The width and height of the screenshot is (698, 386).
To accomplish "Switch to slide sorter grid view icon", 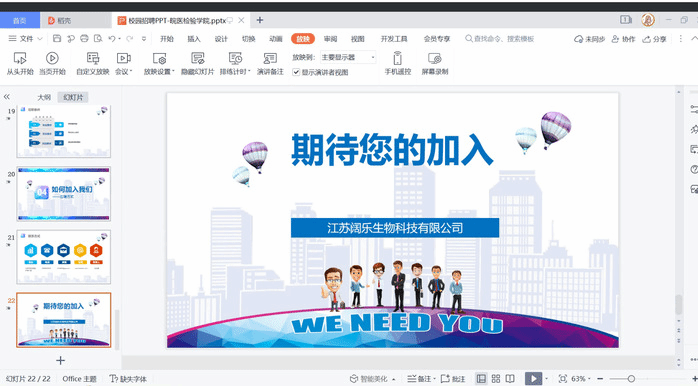I will [496, 379].
